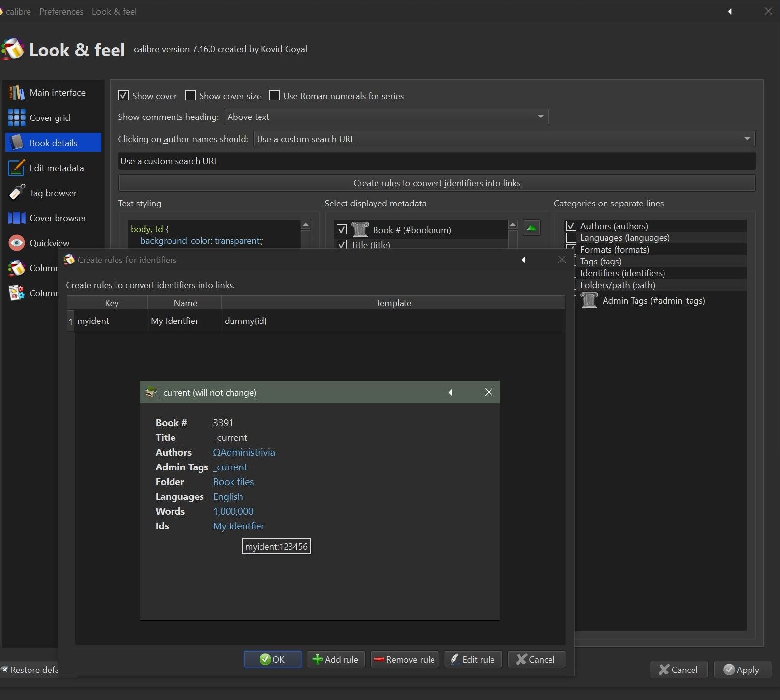Select the My Identfier name cell in rules table
This screenshot has height=700, width=780.
pos(185,321)
